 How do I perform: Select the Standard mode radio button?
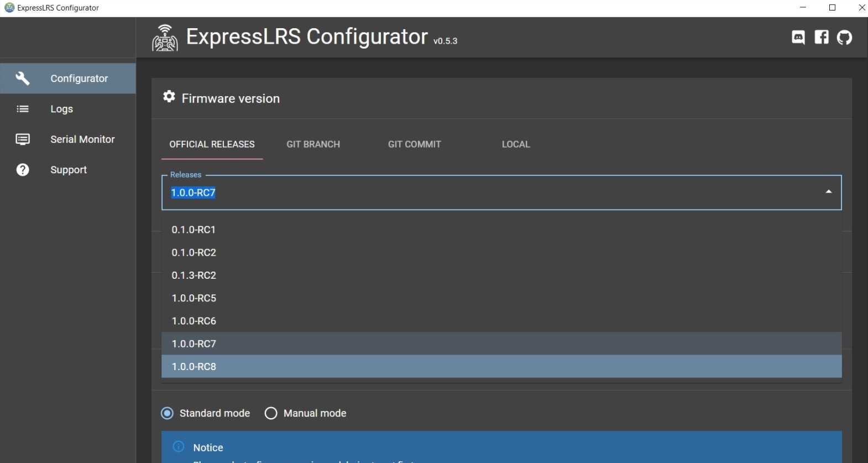[167, 413]
